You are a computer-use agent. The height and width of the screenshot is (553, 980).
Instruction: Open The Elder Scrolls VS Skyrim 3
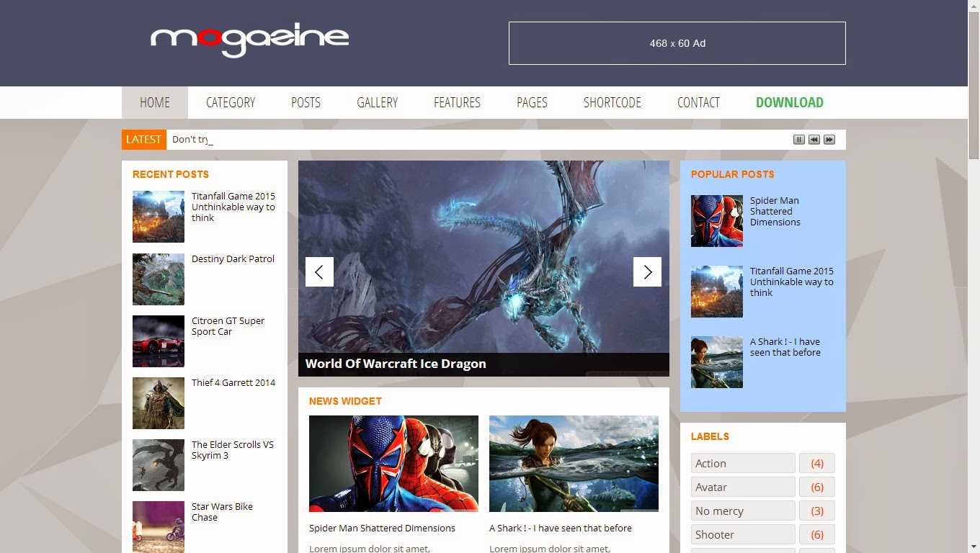pos(233,450)
